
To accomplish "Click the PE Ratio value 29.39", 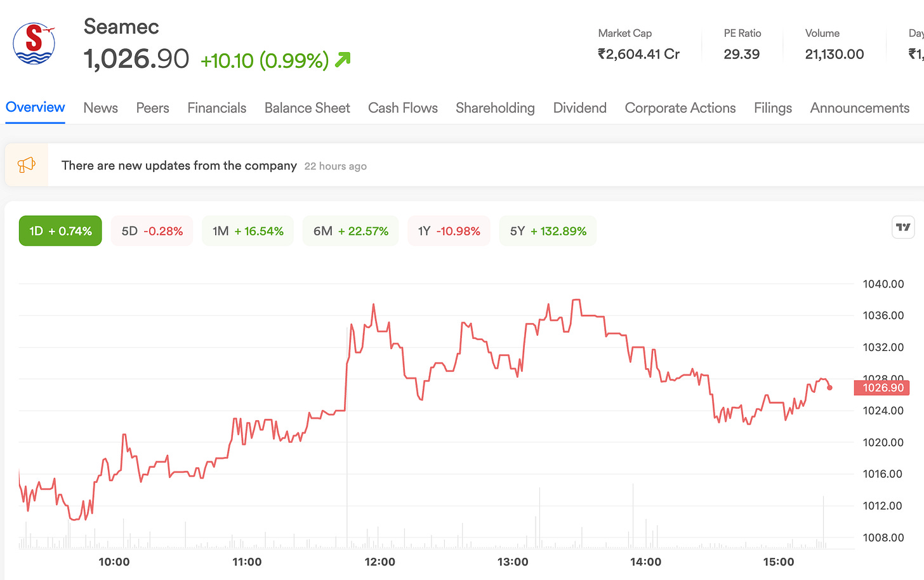I will pos(742,55).
